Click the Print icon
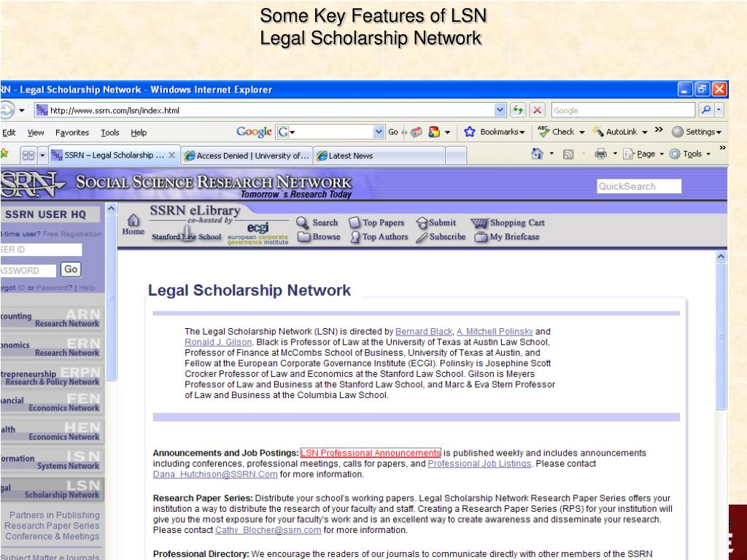Viewport: 747px width, 560px height. coord(601,154)
